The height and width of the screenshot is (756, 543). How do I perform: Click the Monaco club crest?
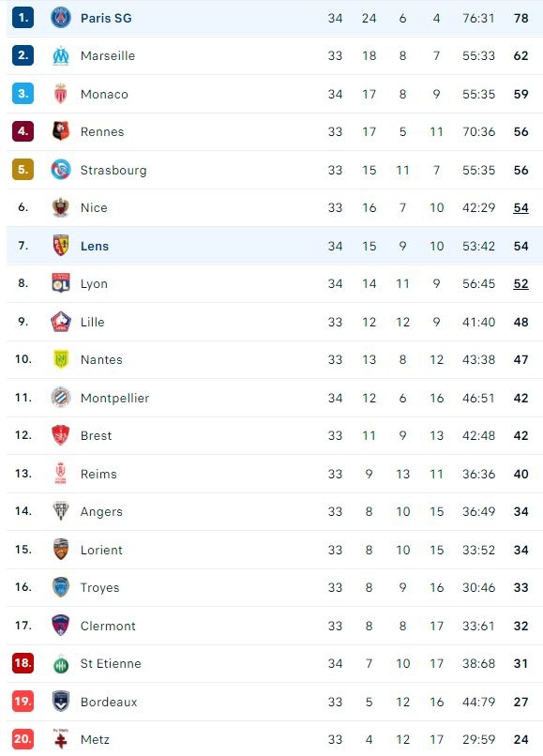coord(61,94)
